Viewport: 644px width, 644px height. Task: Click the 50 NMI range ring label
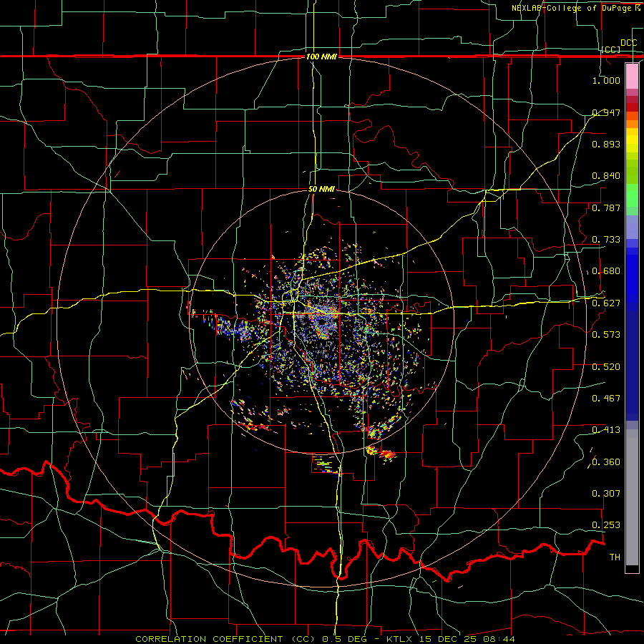click(x=321, y=189)
